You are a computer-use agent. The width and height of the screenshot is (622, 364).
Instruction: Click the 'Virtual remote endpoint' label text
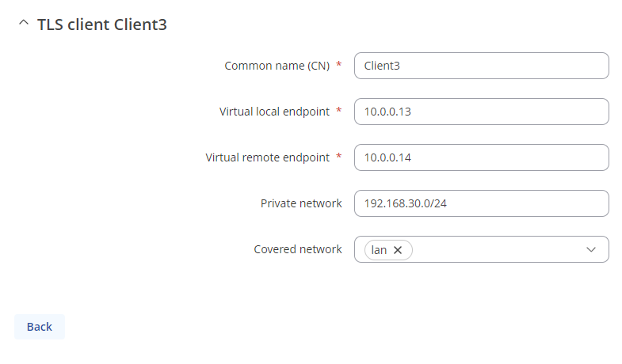click(x=267, y=157)
